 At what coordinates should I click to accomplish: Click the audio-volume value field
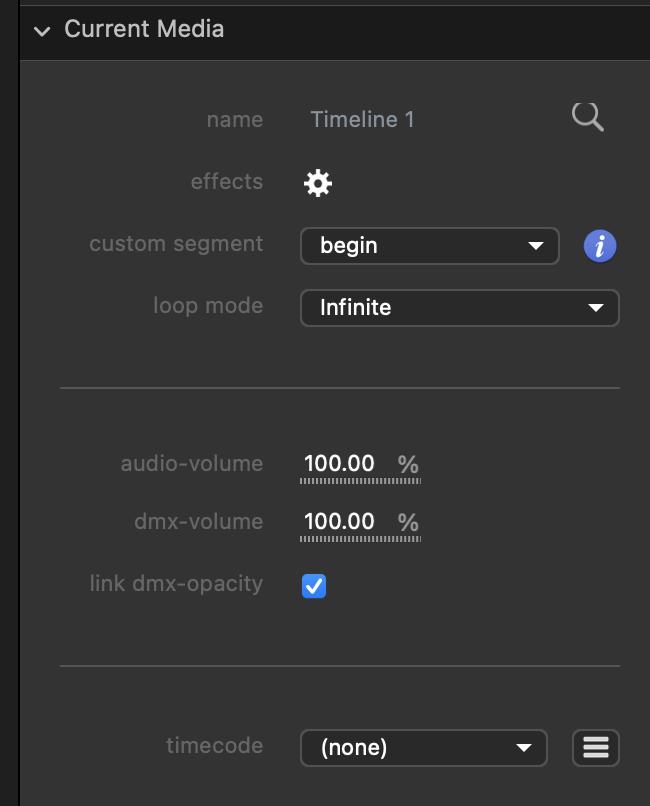[340, 463]
